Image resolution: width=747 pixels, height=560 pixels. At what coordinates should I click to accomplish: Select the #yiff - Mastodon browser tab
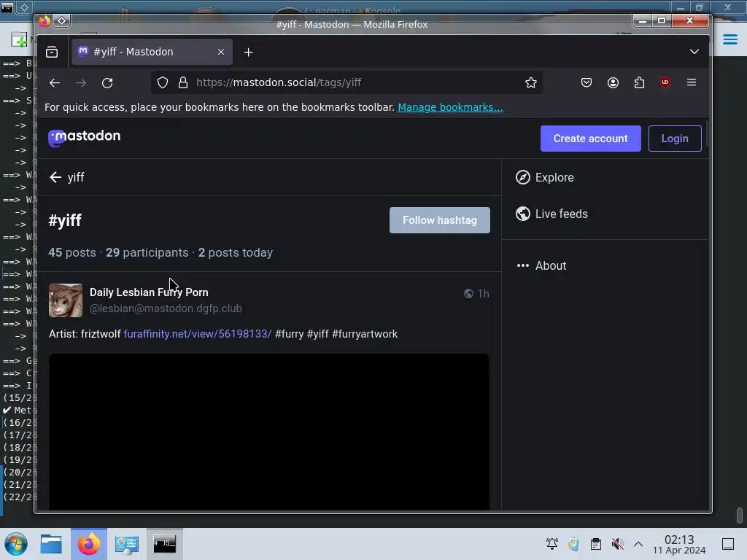tap(152, 52)
